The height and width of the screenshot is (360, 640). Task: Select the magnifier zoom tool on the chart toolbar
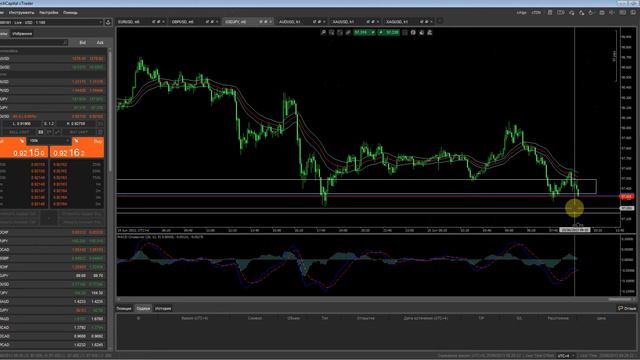click(x=323, y=32)
